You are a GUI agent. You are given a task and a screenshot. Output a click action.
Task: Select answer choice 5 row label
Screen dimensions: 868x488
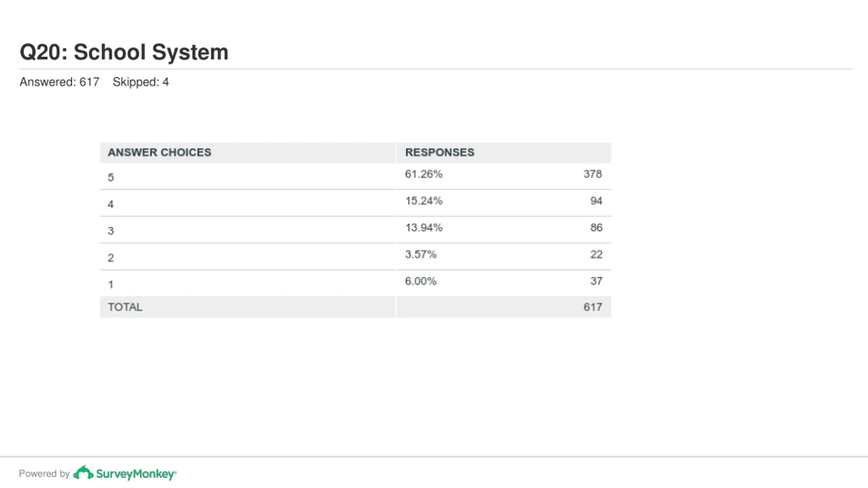click(x=111, y=178)
